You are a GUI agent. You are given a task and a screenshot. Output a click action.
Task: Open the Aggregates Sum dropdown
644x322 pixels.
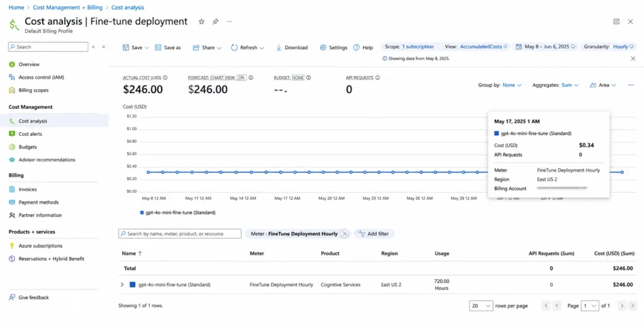coord(555,85)
